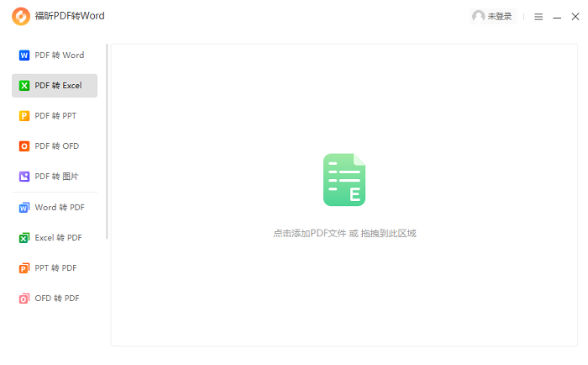
Task: Click the 福昕PDF转Word title text
Action: tap(70, 16)
